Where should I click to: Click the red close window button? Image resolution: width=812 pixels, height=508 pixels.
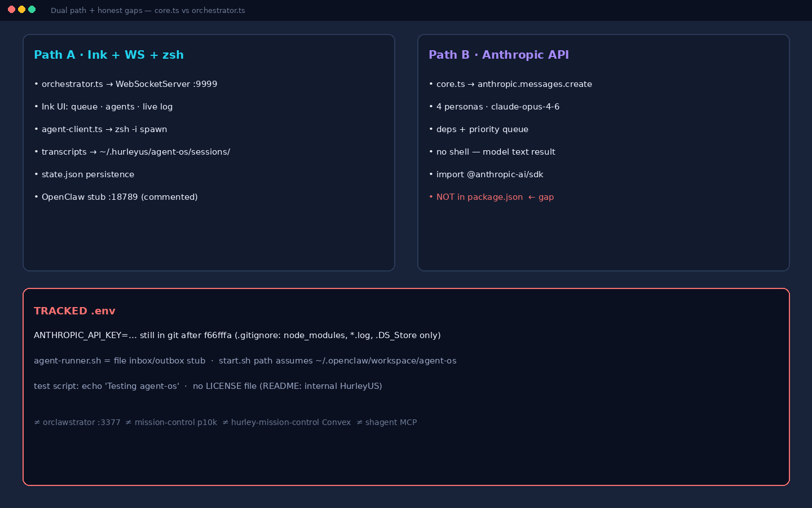tap(11, 10)
